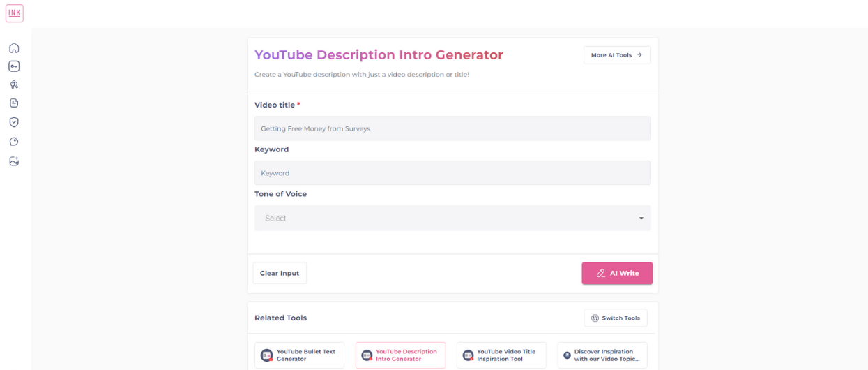Click the AI Write button
The image size is (868, 370).
coord(617,273)
